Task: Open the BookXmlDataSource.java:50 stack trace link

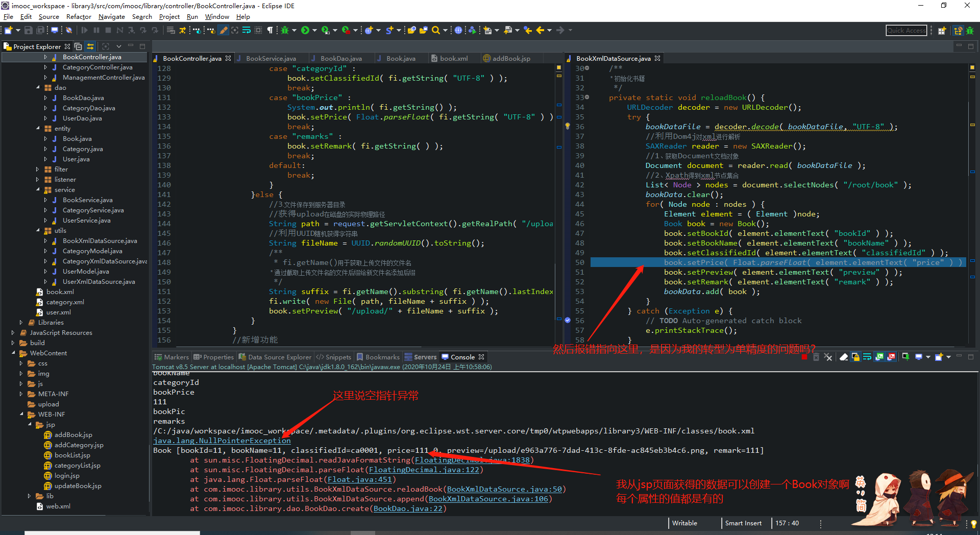Action: click(x=504, y=489)
